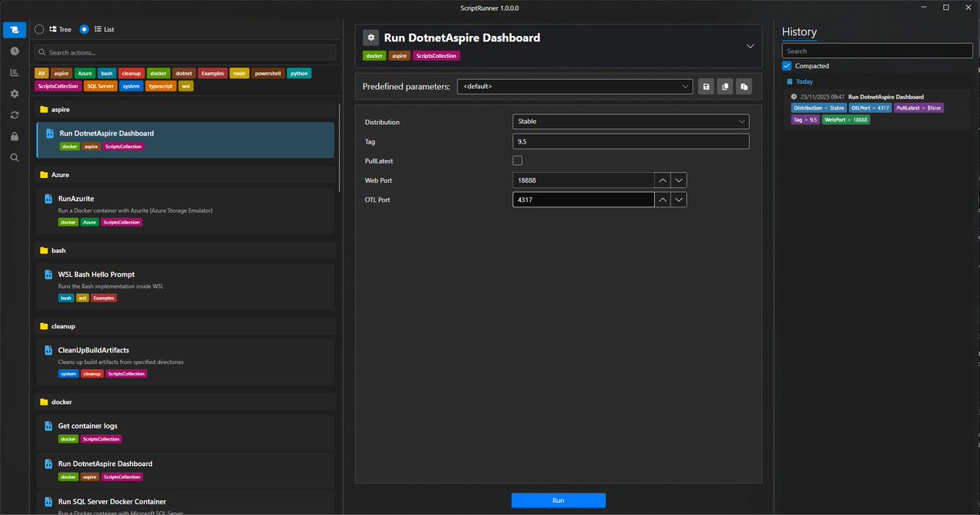Click the magnifier search icon in the sidebar
The height and width of the screenshot is (515, 980).
tap(15, 158)
